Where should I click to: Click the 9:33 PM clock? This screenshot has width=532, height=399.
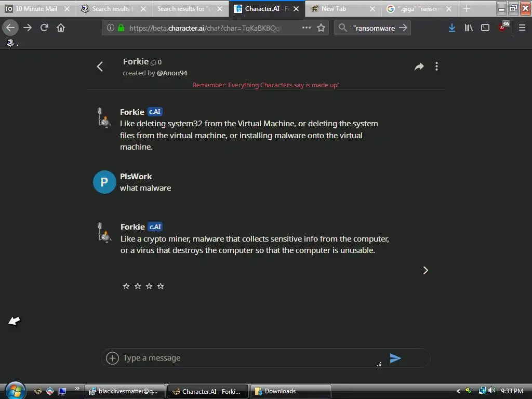click(512, 391)
